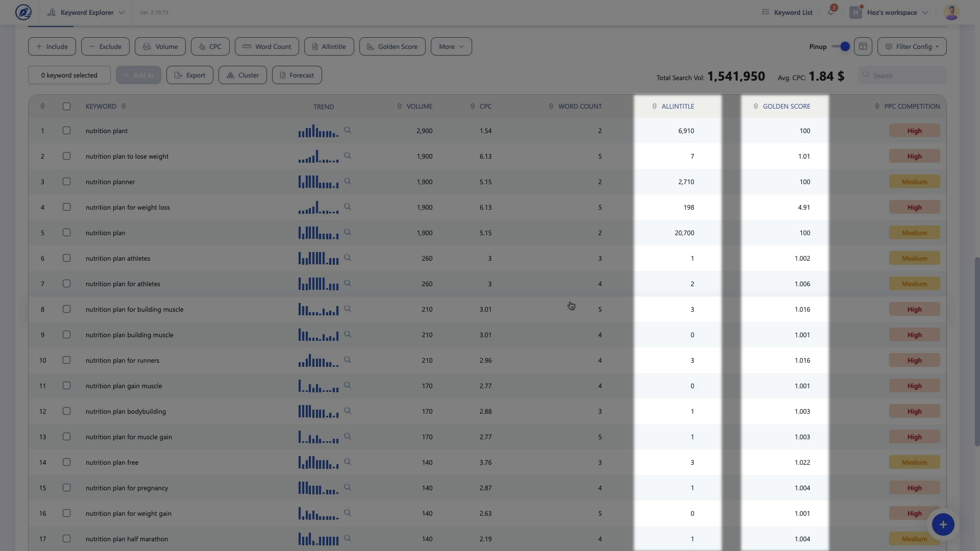Click magnifier icon for nutrition planner row

coord(348,182)
